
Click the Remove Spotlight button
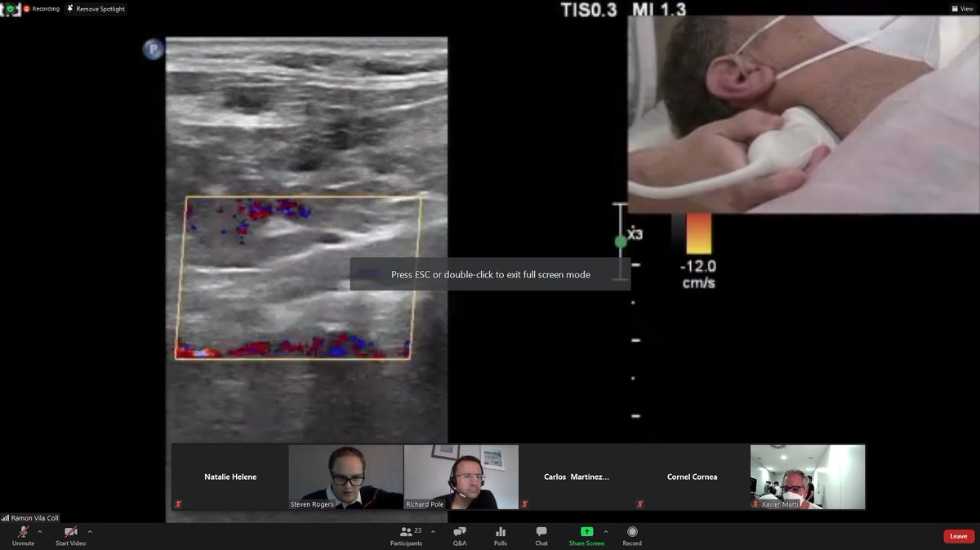[96, 9]
